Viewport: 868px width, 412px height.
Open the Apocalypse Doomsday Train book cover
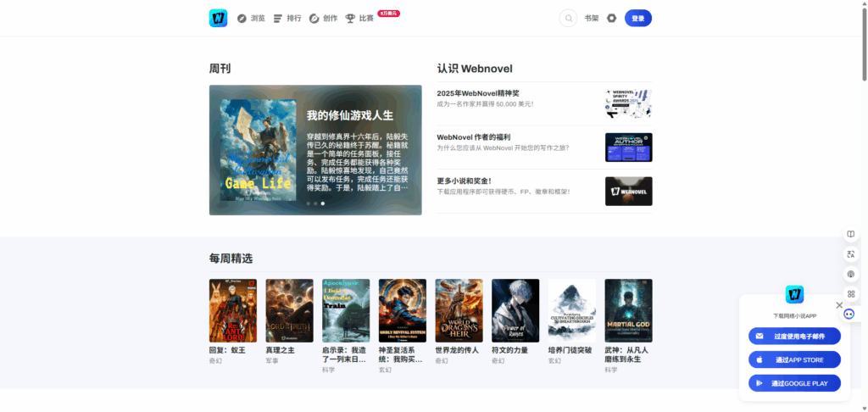346,310
